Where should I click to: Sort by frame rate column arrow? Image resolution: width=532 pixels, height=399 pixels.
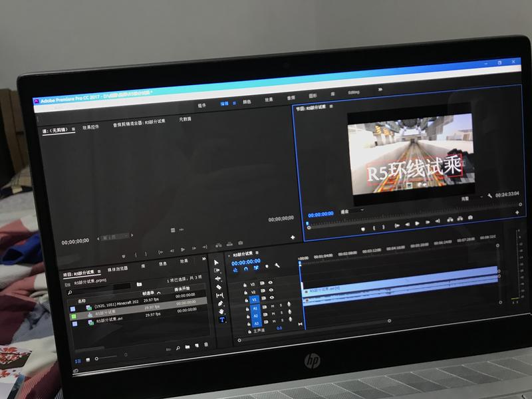[159, 293]
